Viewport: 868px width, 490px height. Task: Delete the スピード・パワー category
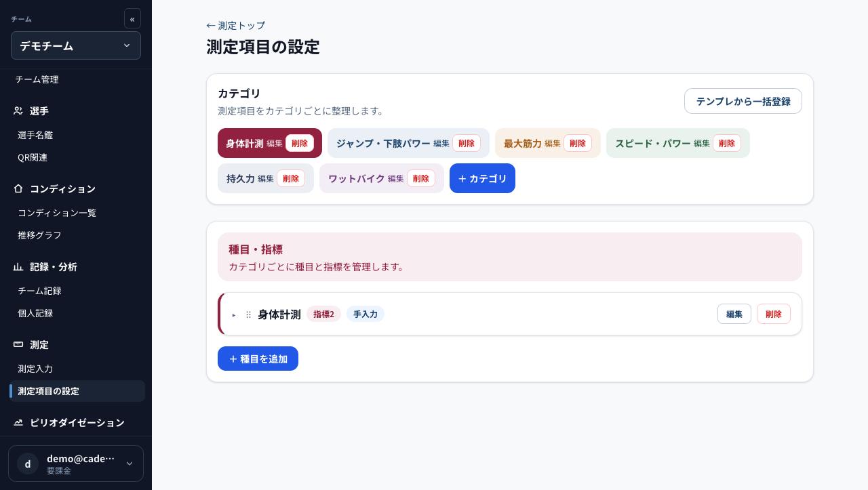pos(727,143)
